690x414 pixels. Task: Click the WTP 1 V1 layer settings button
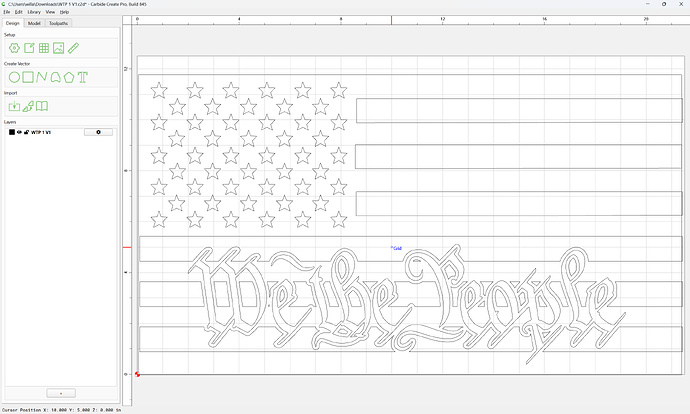[98, 132]
